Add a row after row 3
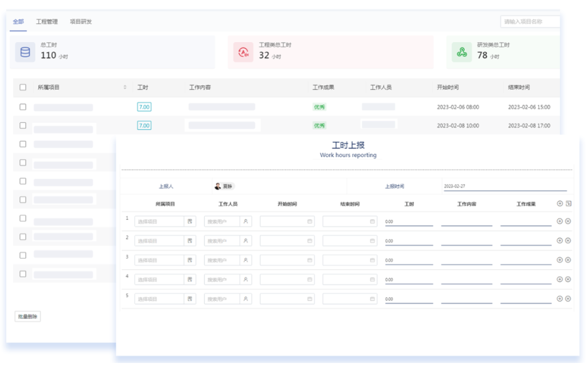The image size is (588, 365). click(x=560, y=260)
